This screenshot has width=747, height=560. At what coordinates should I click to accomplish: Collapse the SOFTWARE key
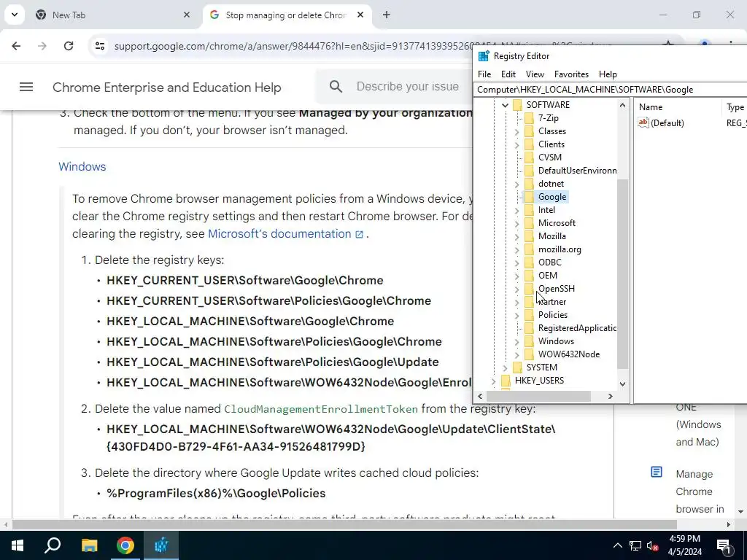[505, 105]
